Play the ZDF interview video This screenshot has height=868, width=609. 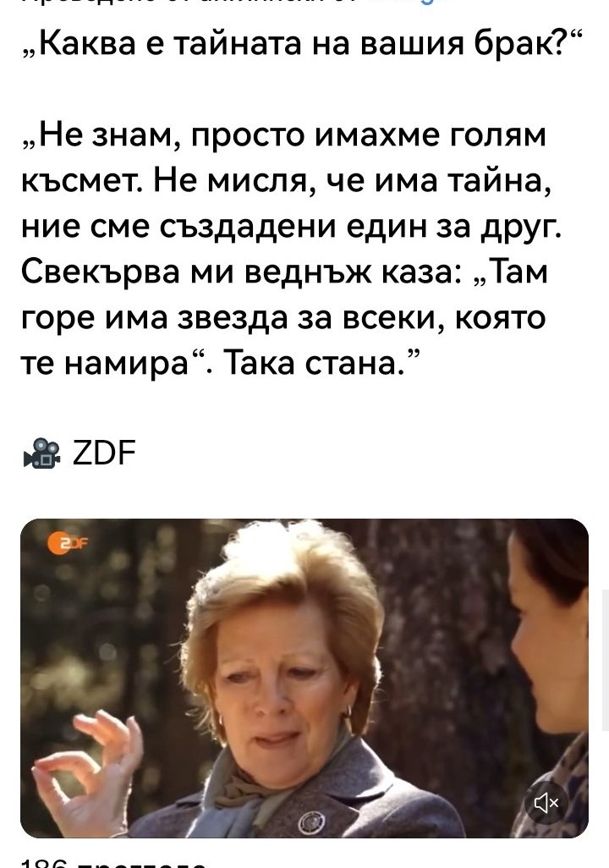(x=304, y=678)
